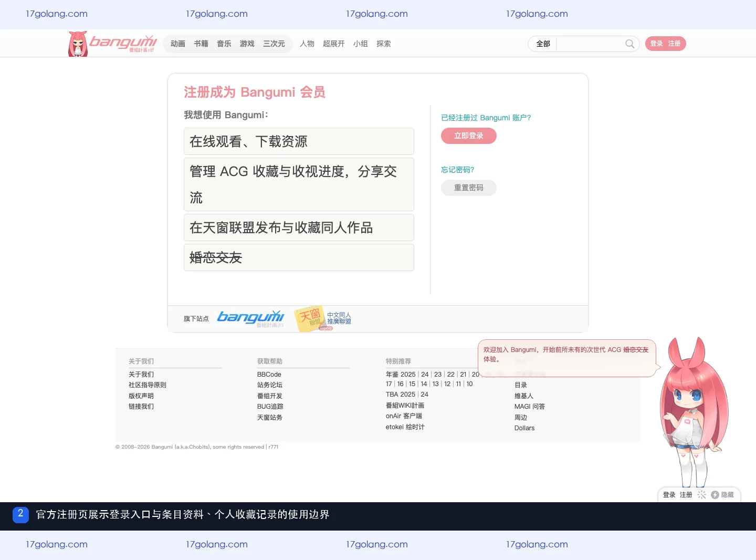Open the 维基人 link
The image size is (756, 560).
(x=524, y=396)
